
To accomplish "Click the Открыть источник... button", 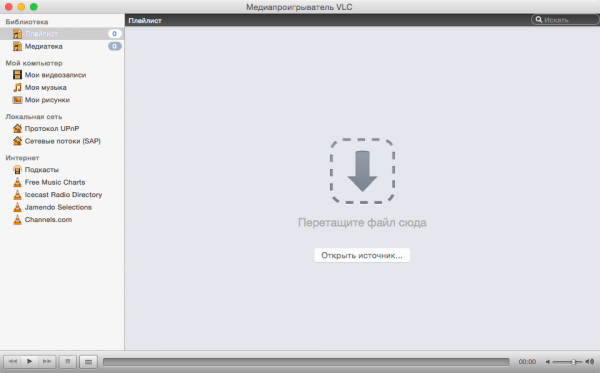I will pyautogui.click(x=362, y=255).
